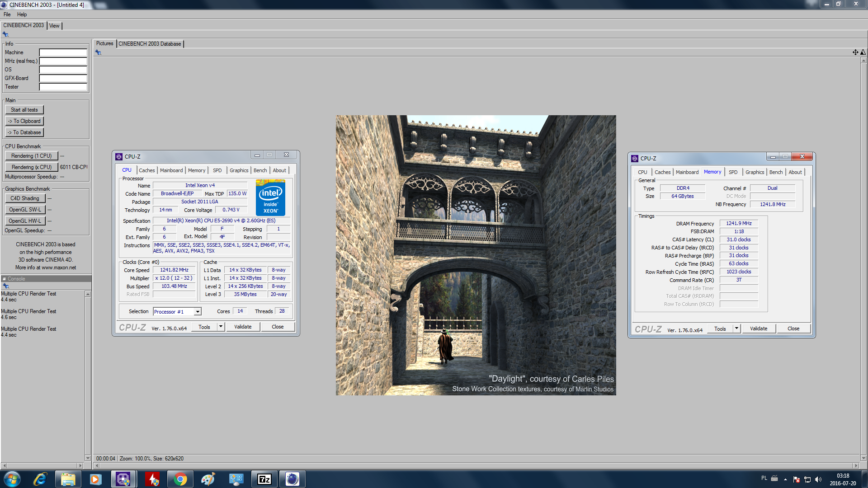Switch to CINEBENCH sphere taskbar icon
Image resolution: width=868 pixels, height=488 pixels.
292,479
